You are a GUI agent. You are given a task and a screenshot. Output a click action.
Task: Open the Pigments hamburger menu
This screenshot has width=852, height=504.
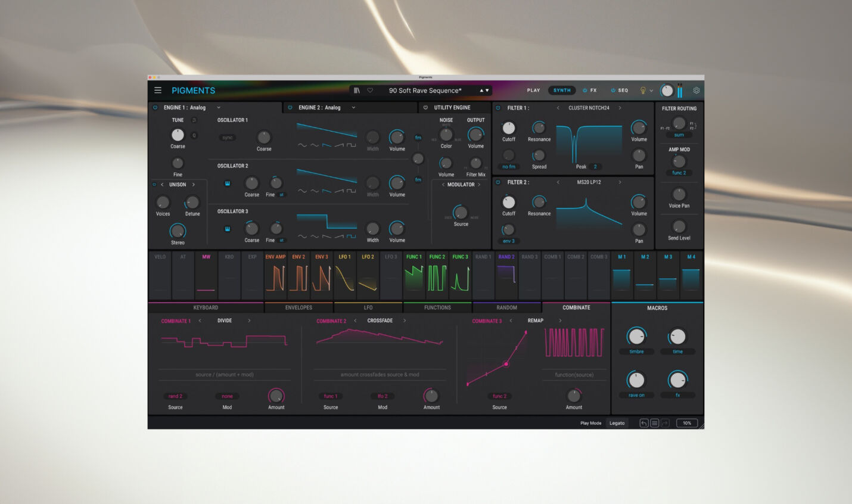click(158, 90)
